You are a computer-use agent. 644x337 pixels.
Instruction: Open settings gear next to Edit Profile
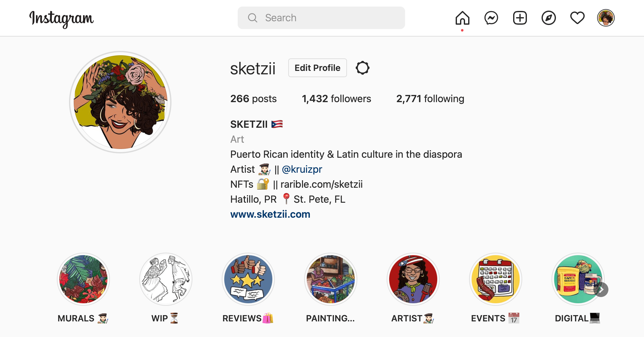362,68
